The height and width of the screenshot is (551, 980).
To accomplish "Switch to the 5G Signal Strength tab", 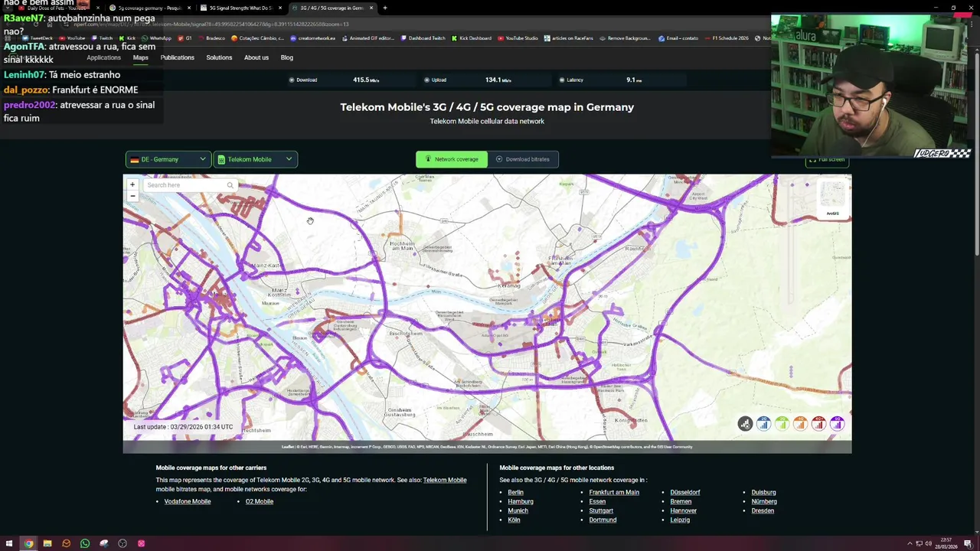I will (240, 8).
